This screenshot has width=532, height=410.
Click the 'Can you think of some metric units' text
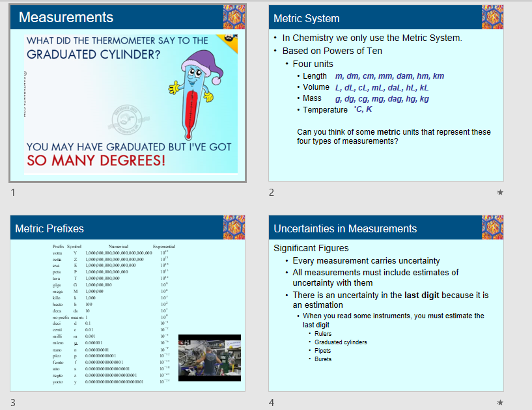pos(393,136)
